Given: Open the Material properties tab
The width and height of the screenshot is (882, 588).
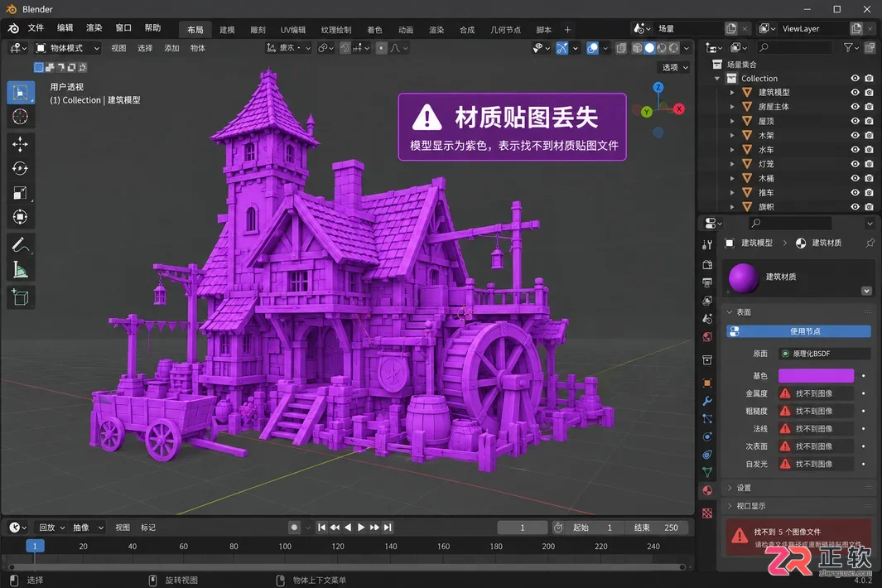Looking at the screenshot, I should click(707, 490).
